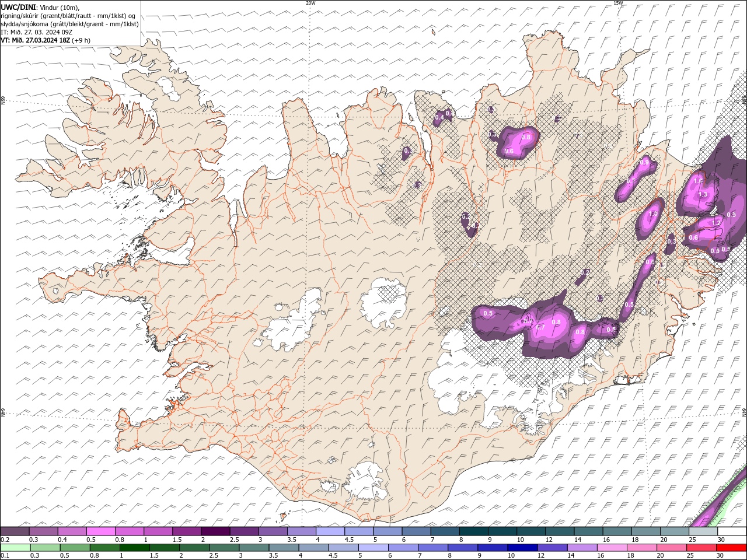Pick the darkest purple 2–2.5 swatch in upper legend
Screen dimensions: 747x560
[215, 531]
